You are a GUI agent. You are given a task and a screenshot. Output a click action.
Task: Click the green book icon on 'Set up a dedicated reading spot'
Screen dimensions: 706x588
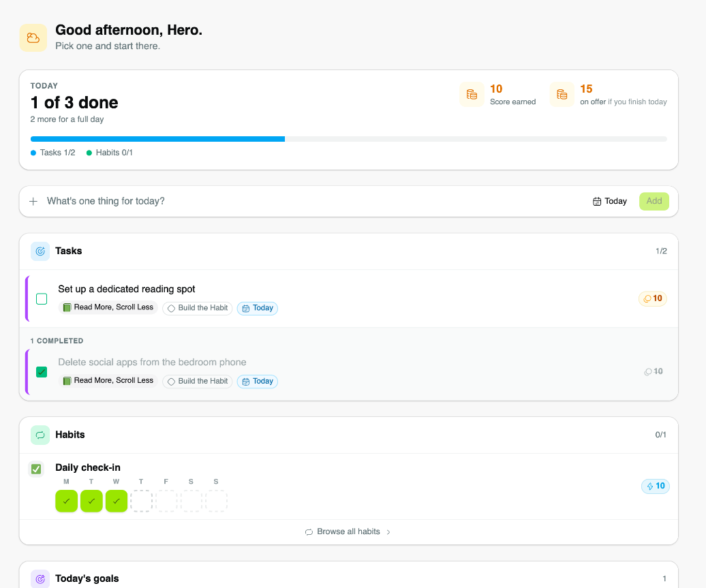point(67,307)
